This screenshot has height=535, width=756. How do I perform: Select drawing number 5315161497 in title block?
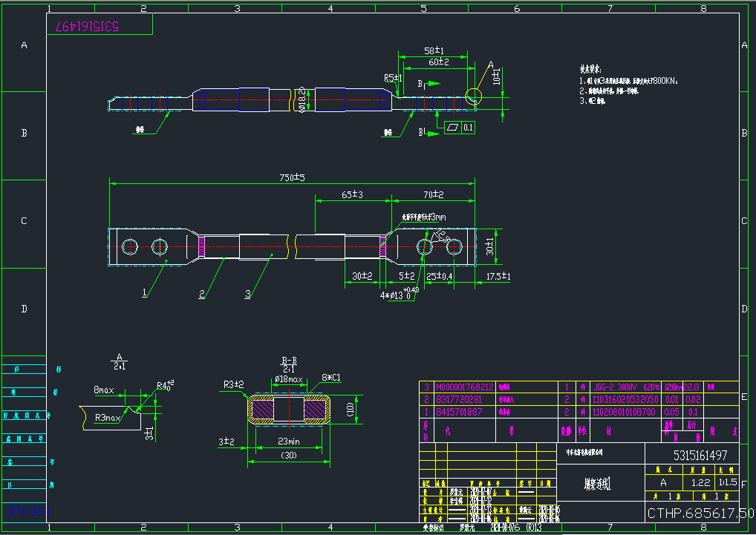click(700, 455)
